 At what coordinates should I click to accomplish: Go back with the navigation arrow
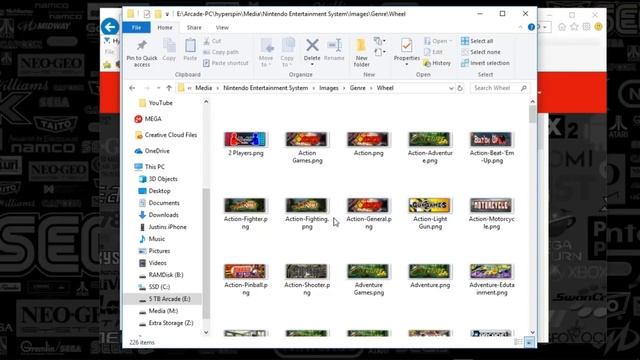[132, 88]
